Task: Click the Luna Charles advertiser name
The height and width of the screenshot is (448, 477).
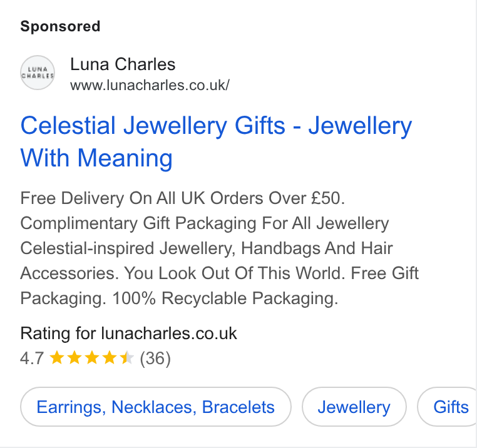Action: [123, 64]
